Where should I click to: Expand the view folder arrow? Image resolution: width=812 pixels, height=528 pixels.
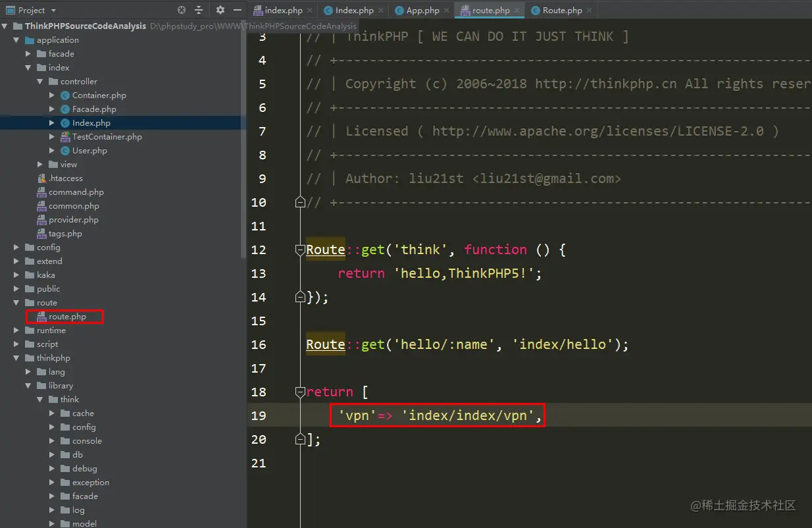point(40,165)
